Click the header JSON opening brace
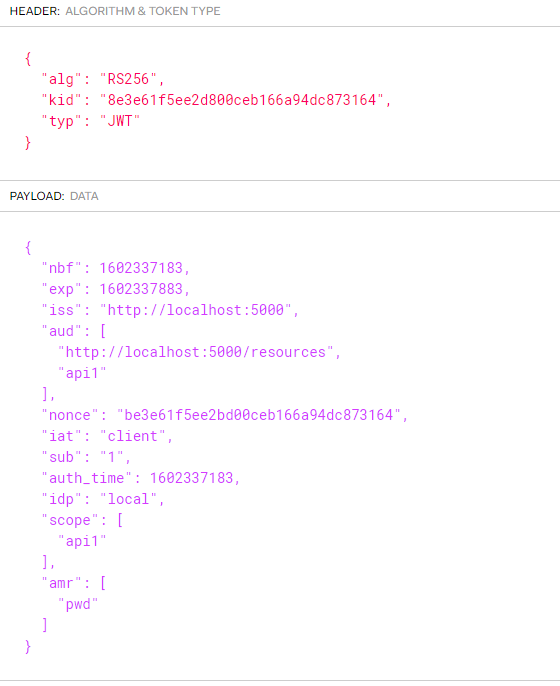The image size is (560, 686). coord(28,58)
